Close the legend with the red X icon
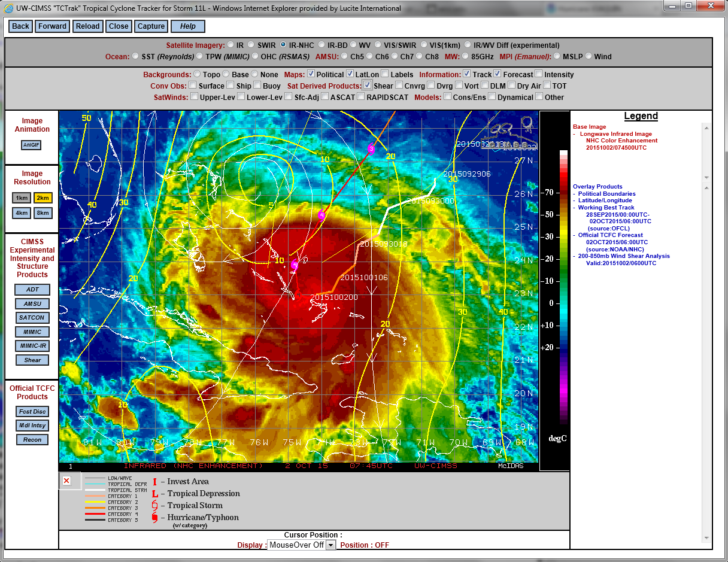728x562 pixels. tap(66, 481)
